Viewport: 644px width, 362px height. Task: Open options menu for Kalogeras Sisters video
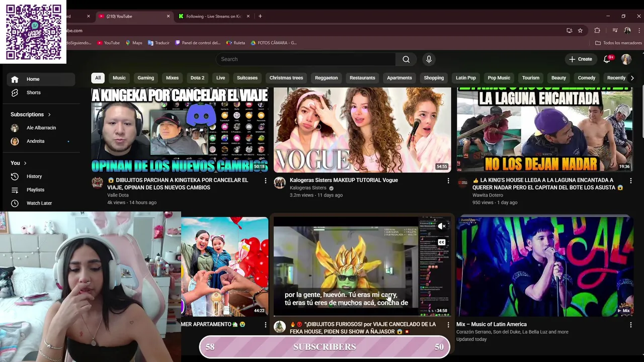[448, 180]
